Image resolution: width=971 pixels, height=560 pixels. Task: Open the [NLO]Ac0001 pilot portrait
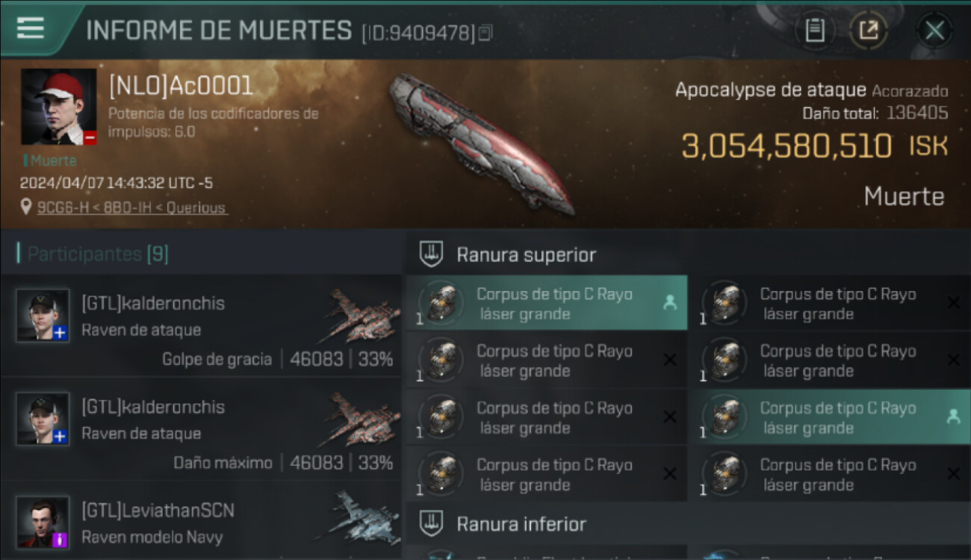(x=59, y=107)
